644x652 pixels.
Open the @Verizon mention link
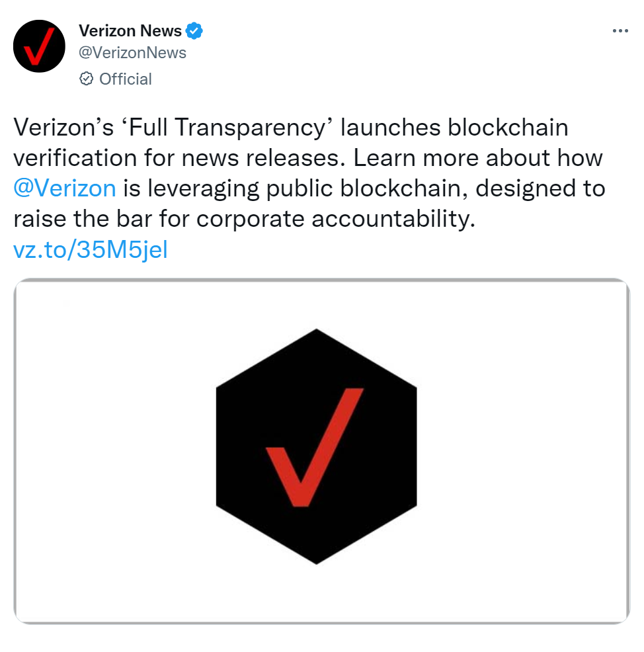(x=64, y=188)
